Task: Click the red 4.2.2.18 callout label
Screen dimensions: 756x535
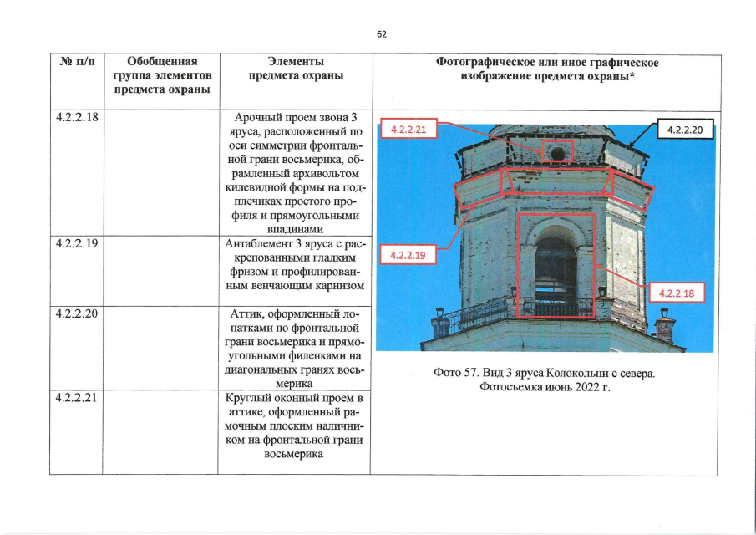Action: pos(676,293)
